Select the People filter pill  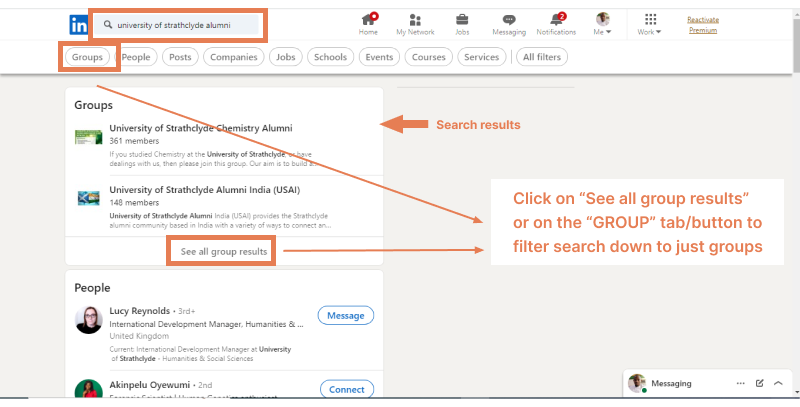[x=136, y=57]
